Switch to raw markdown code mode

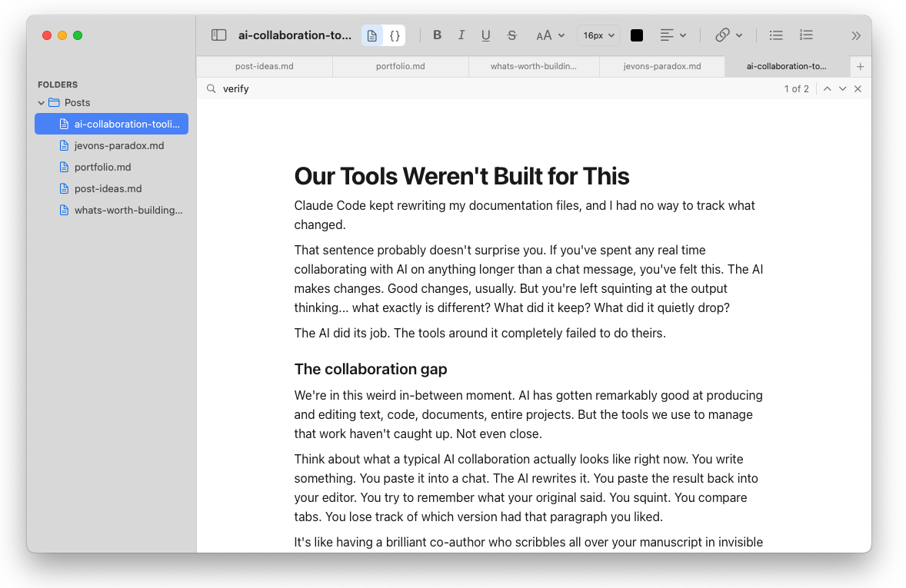point(395,35)
